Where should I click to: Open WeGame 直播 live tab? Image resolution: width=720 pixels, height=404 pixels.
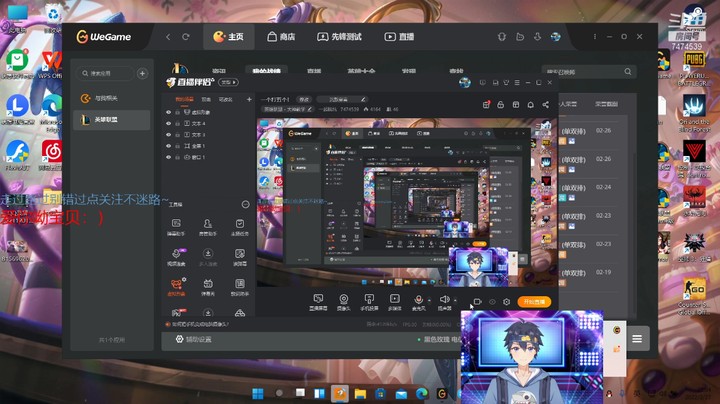click(399, 37)
